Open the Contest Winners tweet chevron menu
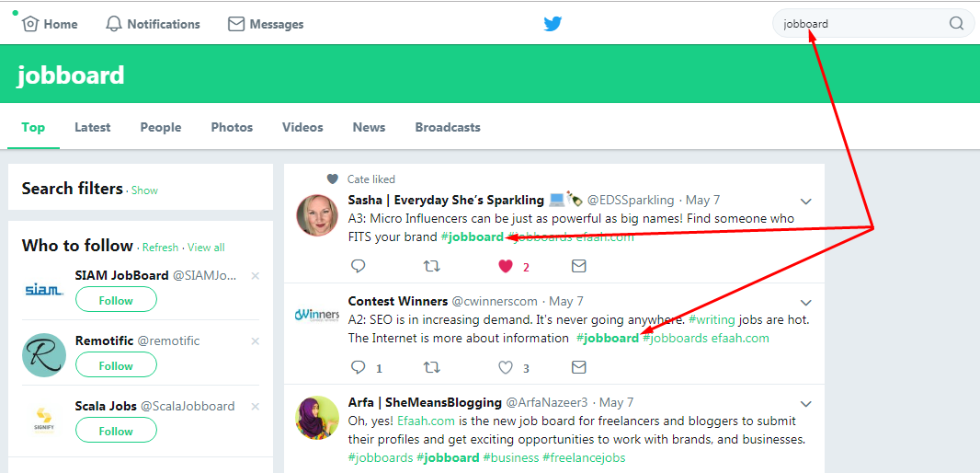980x473 pixels. pyautogui.click(x=806, y=303)
